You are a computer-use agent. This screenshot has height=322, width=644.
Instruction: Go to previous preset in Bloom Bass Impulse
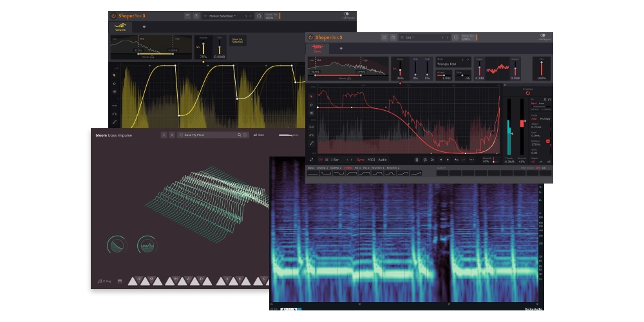(164, 135)
